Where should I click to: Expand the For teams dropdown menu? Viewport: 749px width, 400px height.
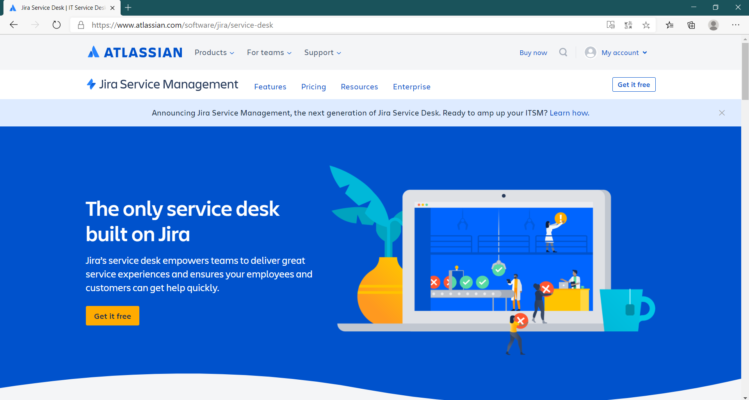[269, 53]
